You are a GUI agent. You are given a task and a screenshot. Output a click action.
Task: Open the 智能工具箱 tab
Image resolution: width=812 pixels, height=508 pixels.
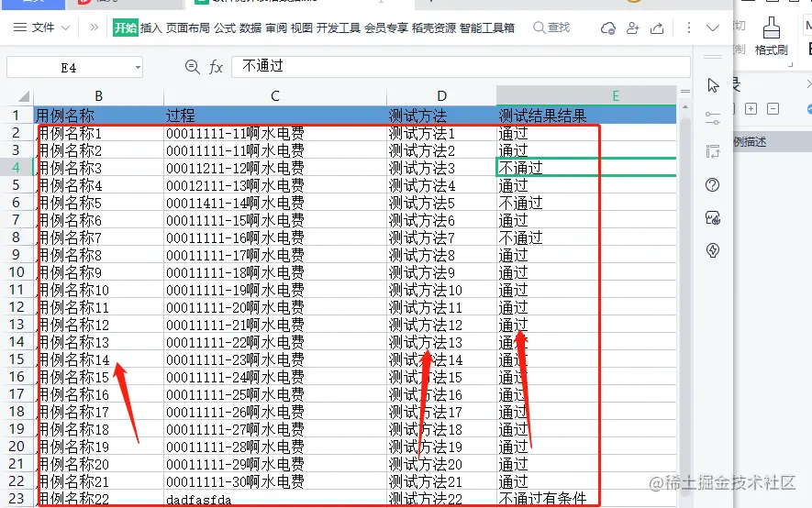(487, 28)
